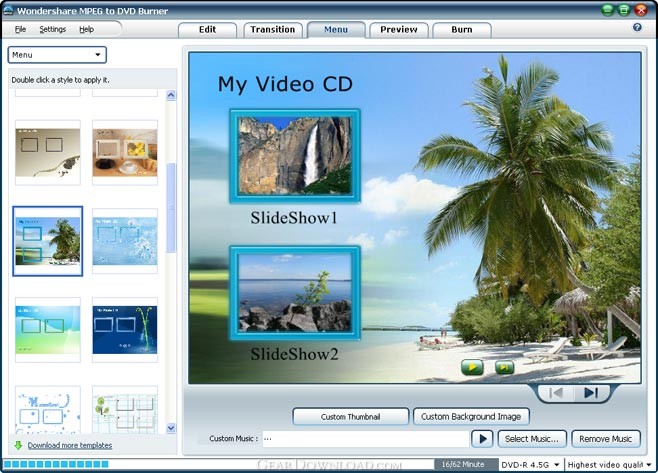Go to the previous menu page arrow
Image resolution: width=658 pixels, height=473 pixels.
(x=556, y=393)
